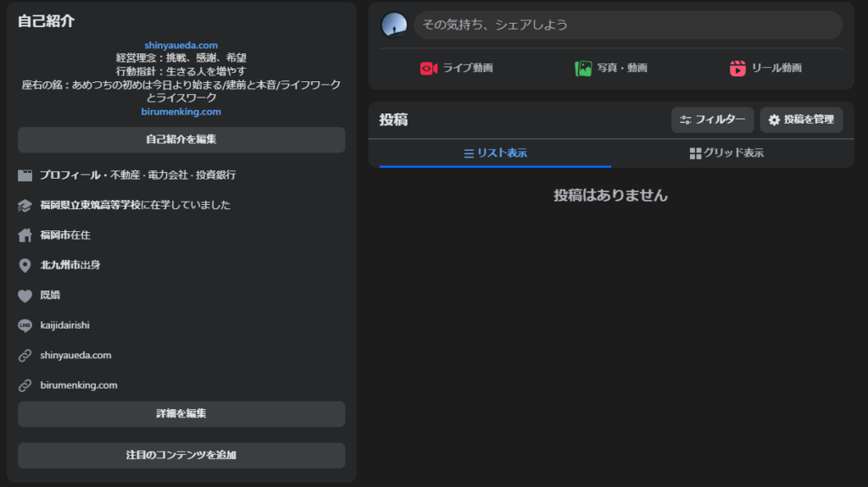The height and width of the screenshot is (487, 868).
Task: Click the profile avatar beside the post box
Action: pyautogui.click(x=394, y=25)
